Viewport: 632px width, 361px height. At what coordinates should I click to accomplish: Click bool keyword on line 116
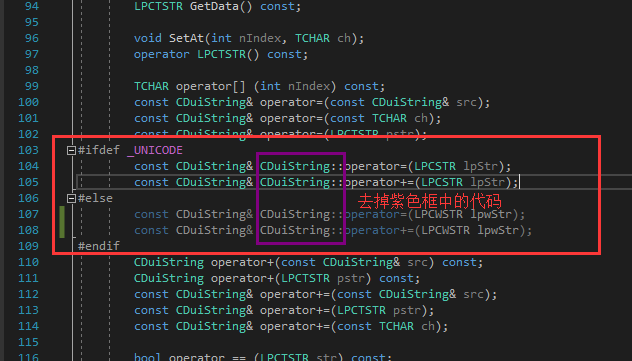pyautogui.click(x=147, y=357)
